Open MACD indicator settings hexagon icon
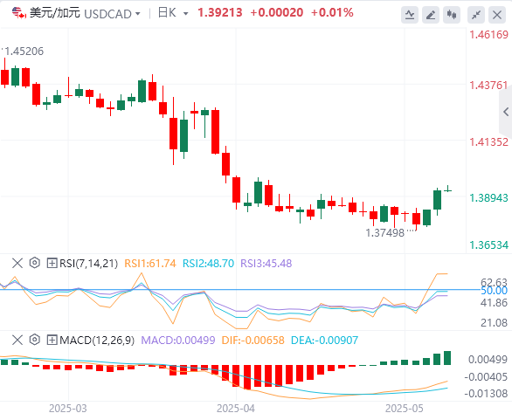512x420 pixels. point(34,340)
